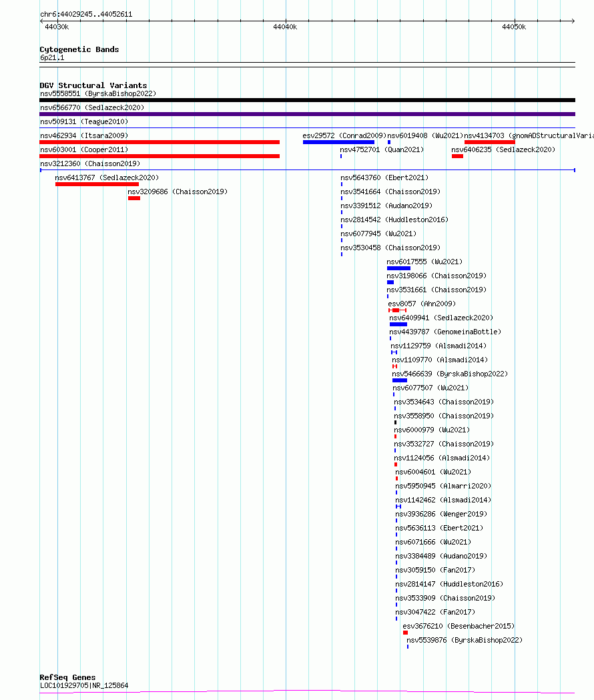Viewport: 594px width, 700px height.
Task: Open nsv5539876 (ByrskaBishop2022) variant
Action: click(465, 640)
